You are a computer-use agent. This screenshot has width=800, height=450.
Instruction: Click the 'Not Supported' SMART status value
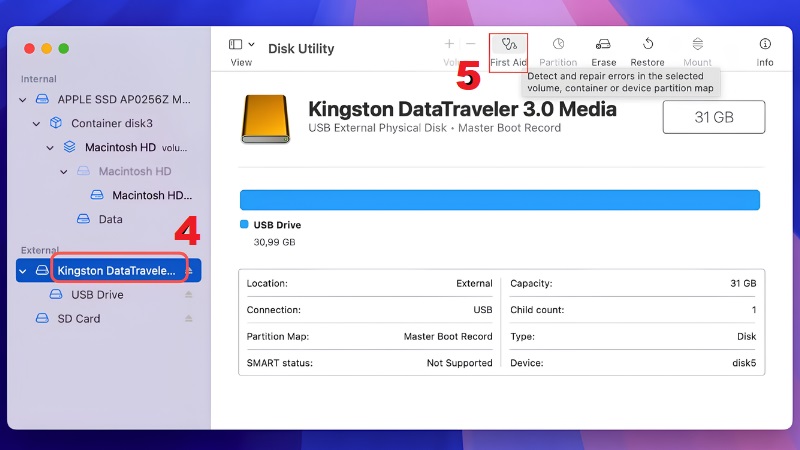click(x=459, y=363)
